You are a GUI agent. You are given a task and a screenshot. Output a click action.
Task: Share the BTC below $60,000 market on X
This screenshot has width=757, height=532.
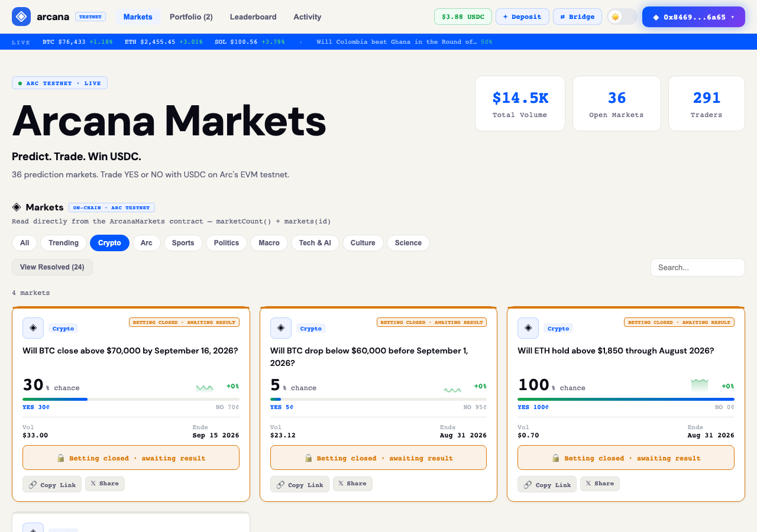click(352, 484)
